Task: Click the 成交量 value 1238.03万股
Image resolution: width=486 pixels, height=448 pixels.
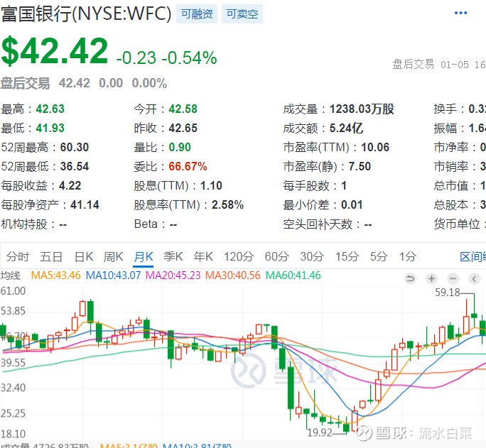Action: point(362,109)
